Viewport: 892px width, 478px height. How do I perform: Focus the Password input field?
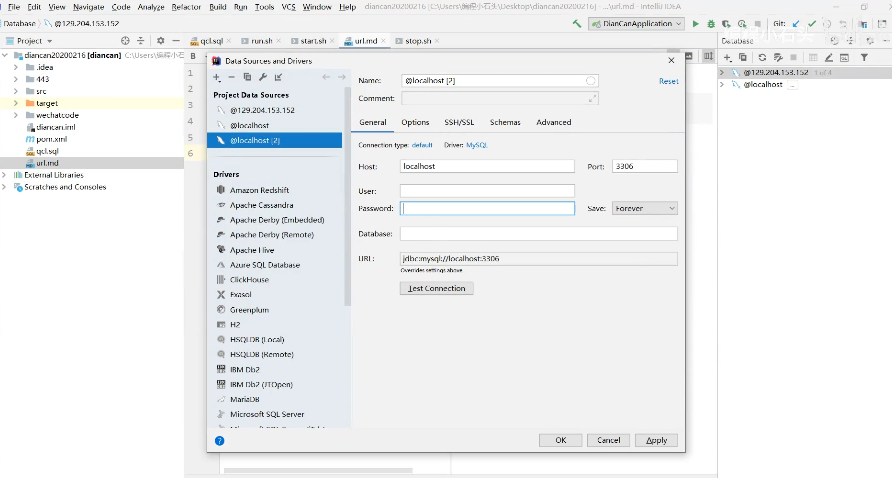tap(487, 208)
